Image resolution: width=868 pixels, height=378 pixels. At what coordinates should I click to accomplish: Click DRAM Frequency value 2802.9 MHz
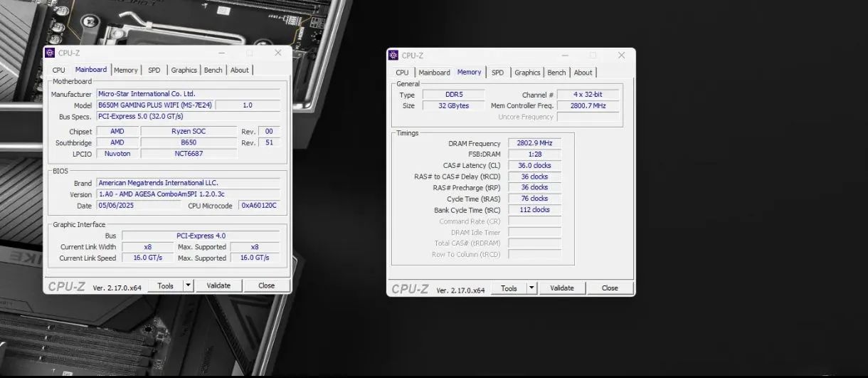pos(534,143)
